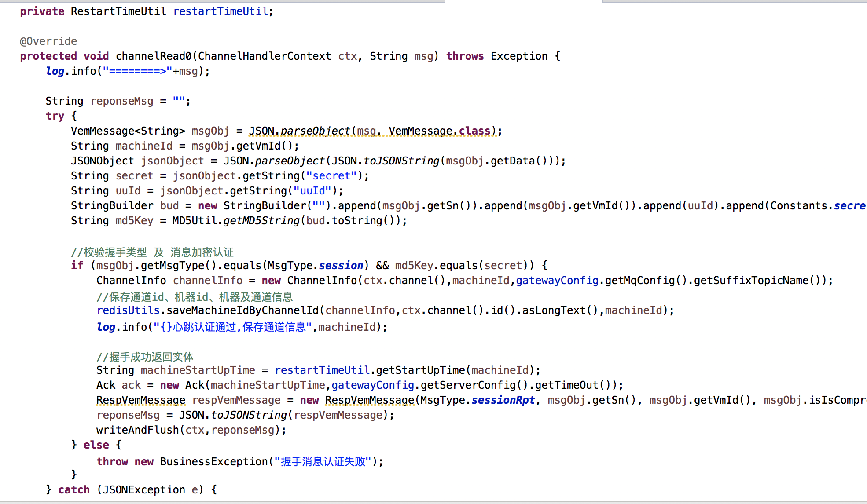Click VemMessage.class in the parseObject call

[439, 131]
